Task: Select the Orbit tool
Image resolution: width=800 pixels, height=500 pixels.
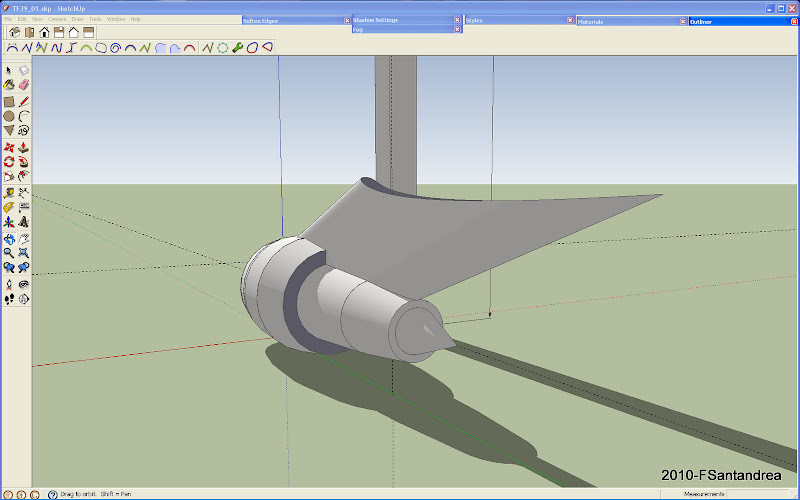Action: tap(9, 238)
